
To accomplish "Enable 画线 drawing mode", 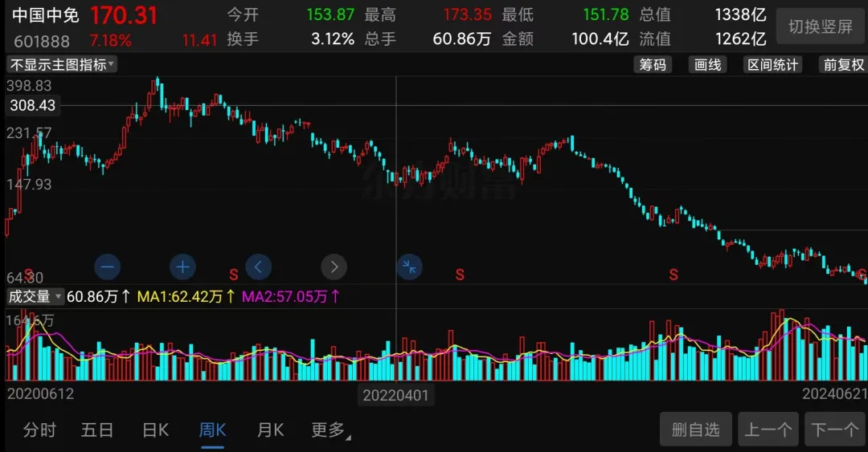I will [708, 65].
